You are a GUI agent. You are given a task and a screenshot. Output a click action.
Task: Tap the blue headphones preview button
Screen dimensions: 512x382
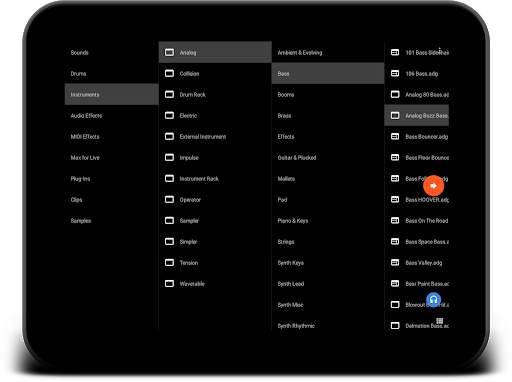click(433, 300)
